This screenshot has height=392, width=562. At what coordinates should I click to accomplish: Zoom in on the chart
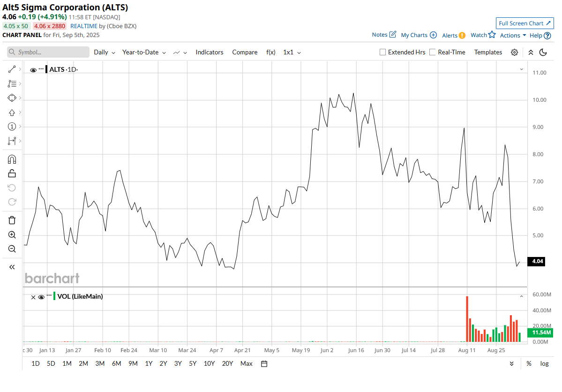[12, 234]
